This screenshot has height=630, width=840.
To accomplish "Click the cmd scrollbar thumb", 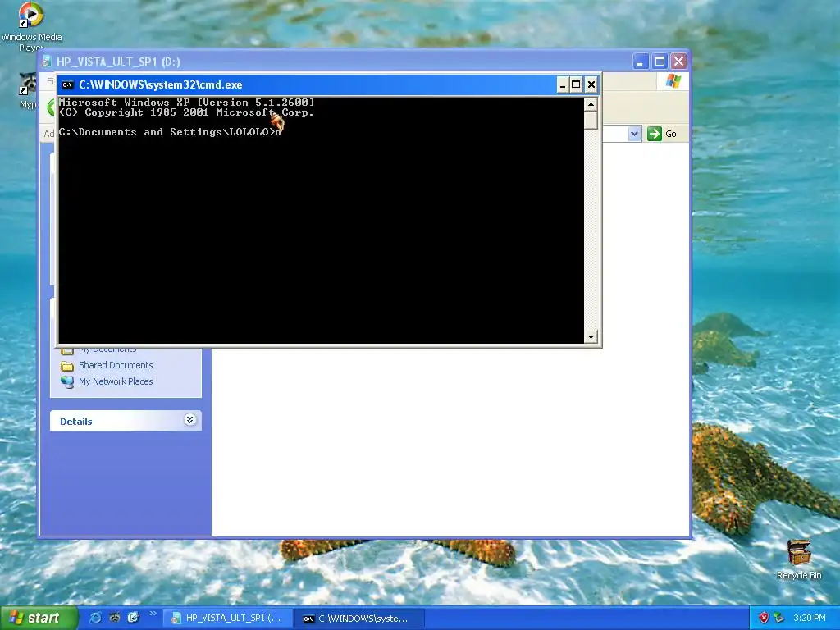I will (591, 120).
